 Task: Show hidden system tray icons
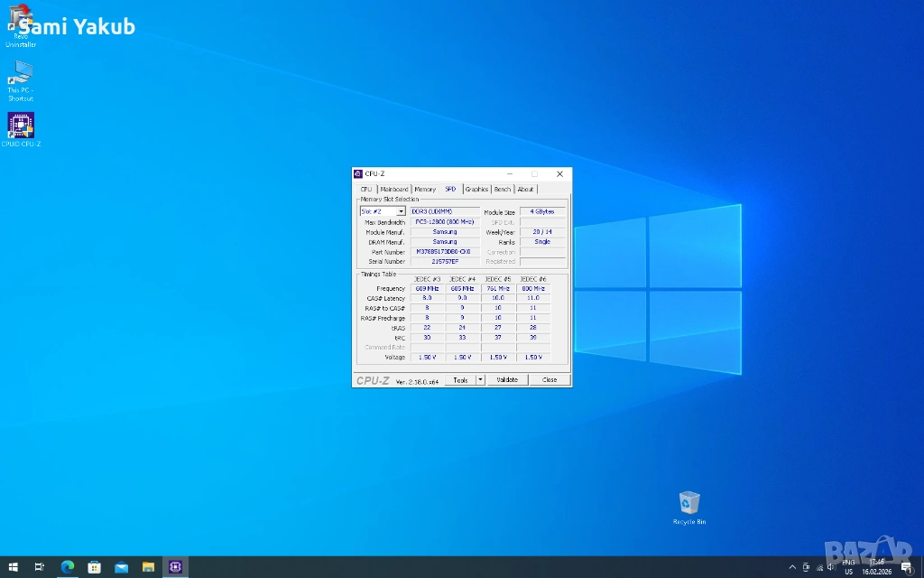coord(792,567)
